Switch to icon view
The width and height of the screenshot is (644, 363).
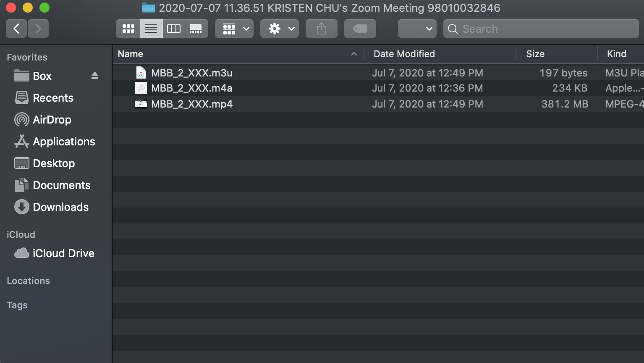point(128,29)
